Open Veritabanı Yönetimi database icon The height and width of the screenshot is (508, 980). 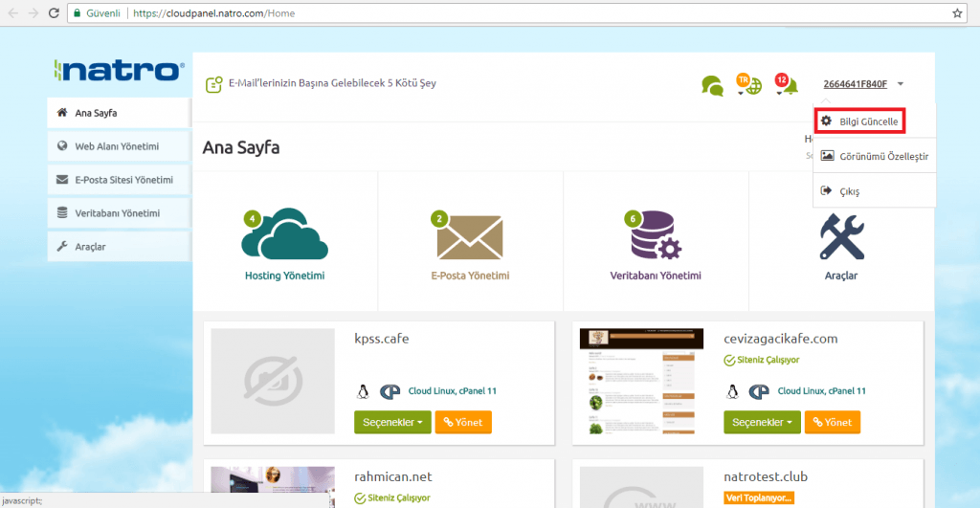click(x=654, y=234)
